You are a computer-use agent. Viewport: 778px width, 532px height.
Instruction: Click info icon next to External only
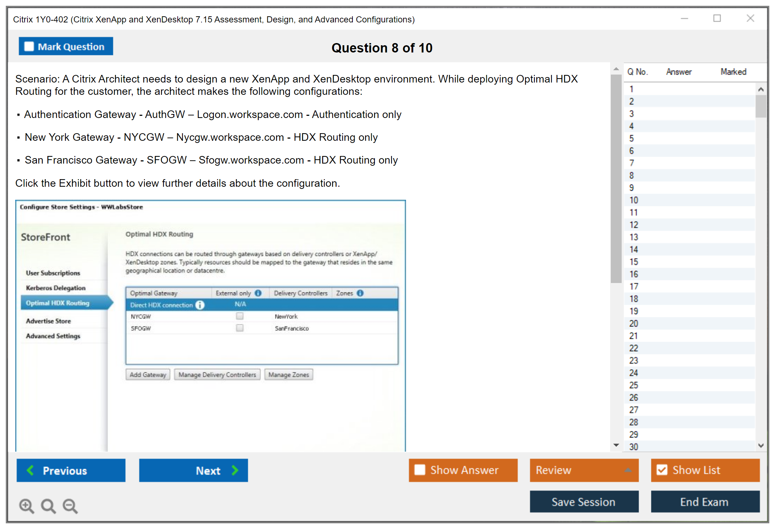(x=258, y=293)
